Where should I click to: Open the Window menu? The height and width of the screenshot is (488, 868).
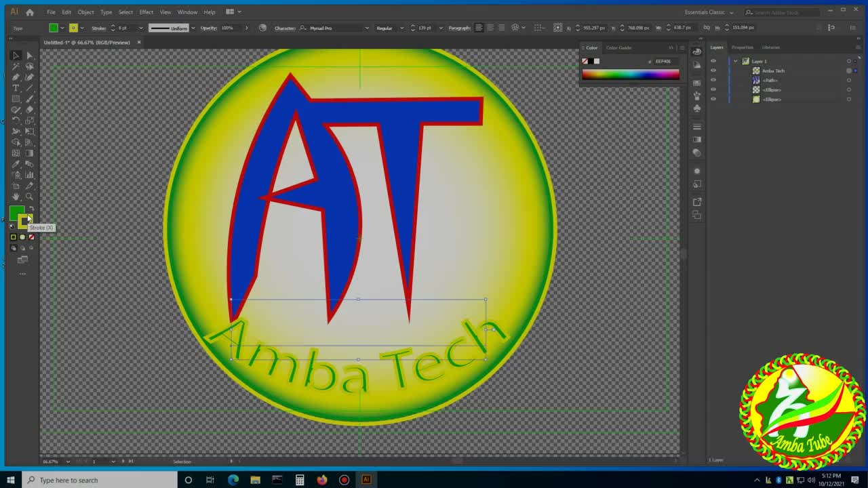187,12
